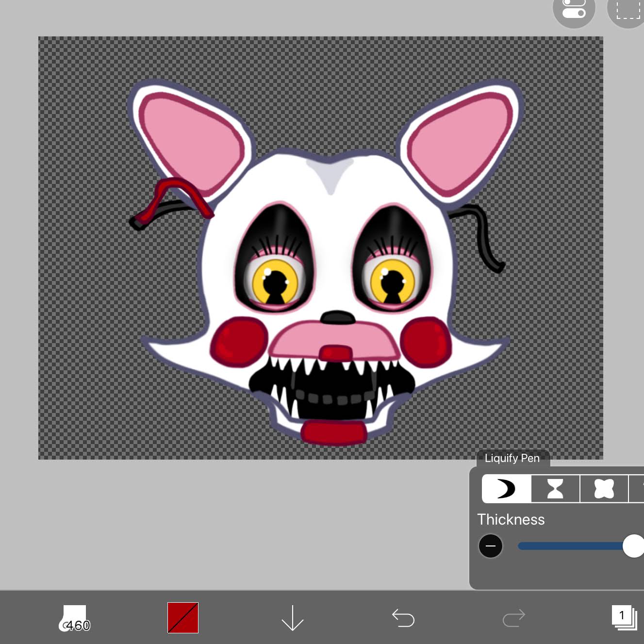Click the white Thickness slider handle
This screenshot has width=644, height=644.
[633, 546]
